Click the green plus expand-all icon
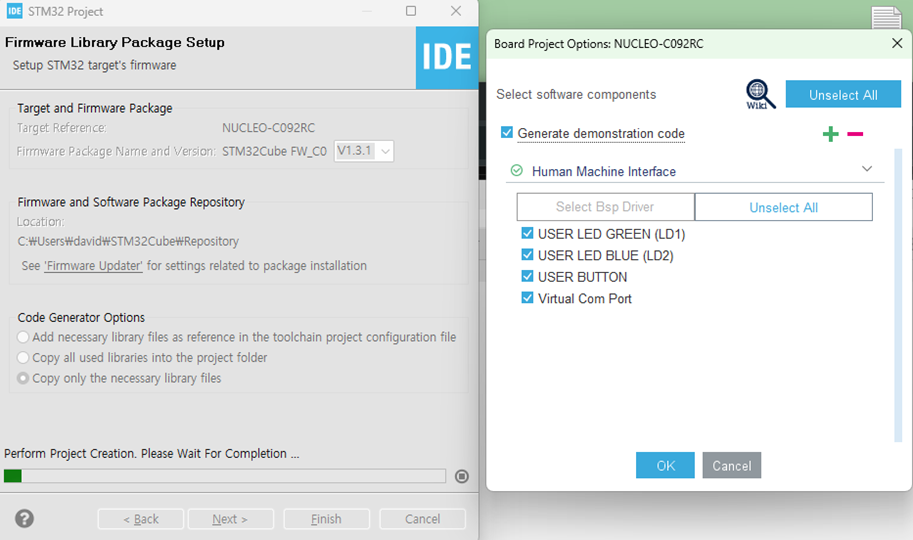 [830, 134]
